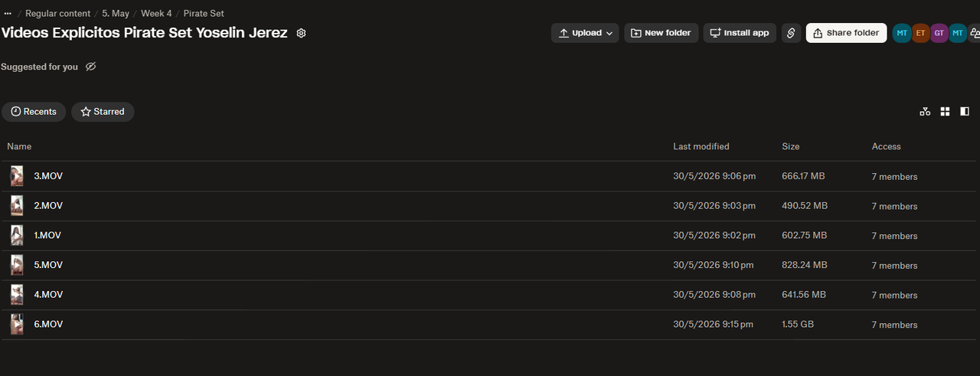Hide the Suggested for you section
980x376 pixels.
tap(90, 67)
